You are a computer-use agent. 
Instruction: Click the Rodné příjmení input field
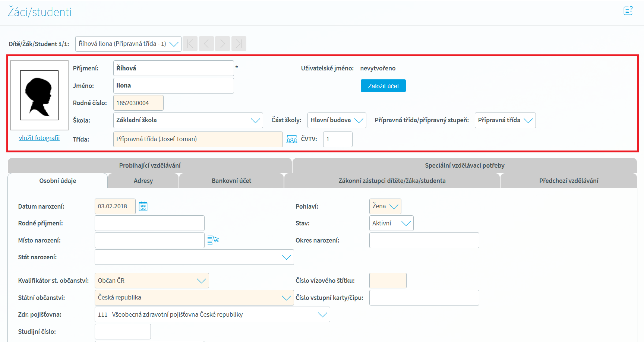pyautogui.click(x=149, y=223)
